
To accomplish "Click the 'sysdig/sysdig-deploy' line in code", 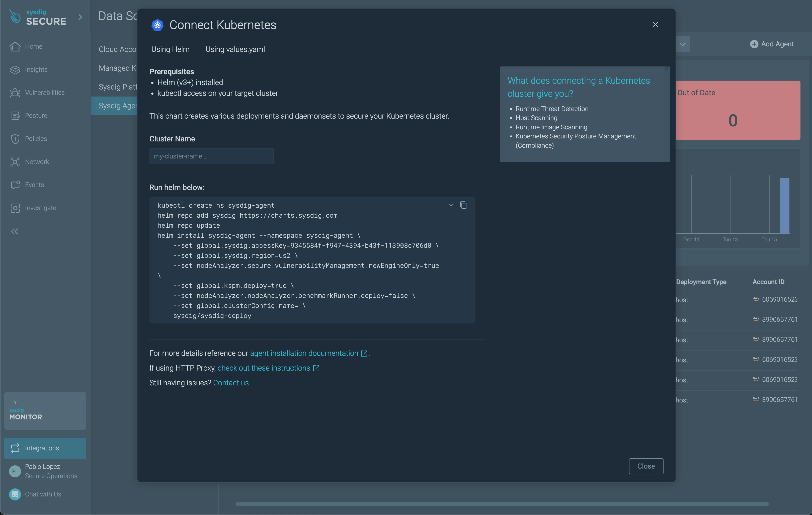I will coord(212,316).
